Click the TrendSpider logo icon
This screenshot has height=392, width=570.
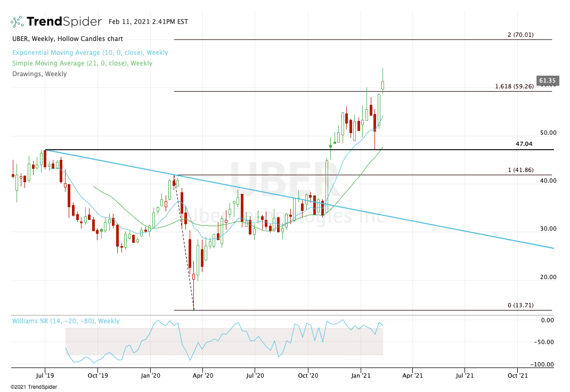[17, 22]
